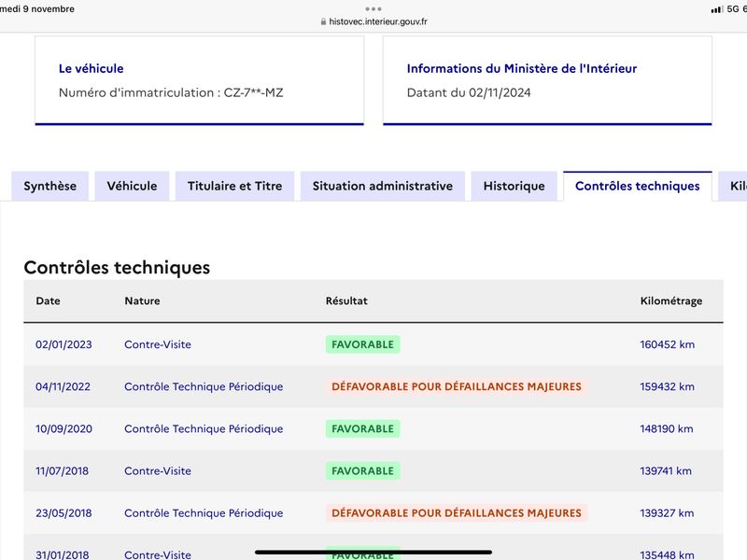Click the registration number CZ-7**-MZ text
This screenshot has width=747, height=560.
click(253, 92)
